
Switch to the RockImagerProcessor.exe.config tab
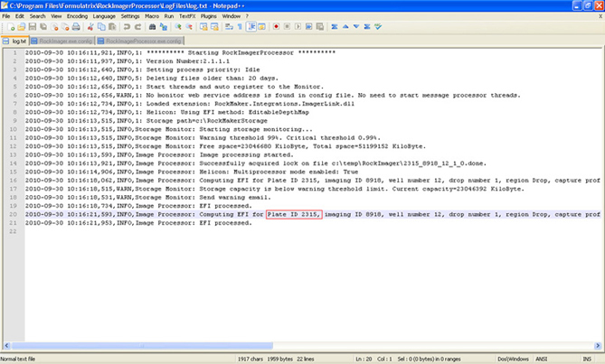140,41
